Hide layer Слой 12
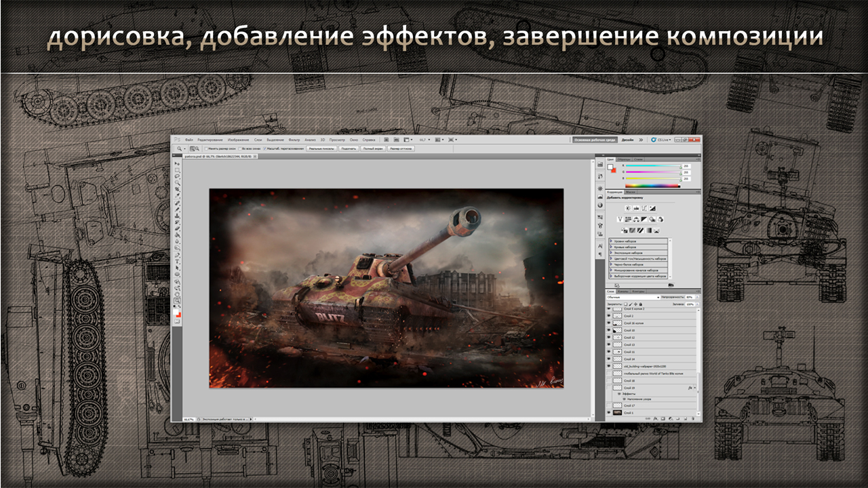Screen dimensions: 868x488 [609, 338]
